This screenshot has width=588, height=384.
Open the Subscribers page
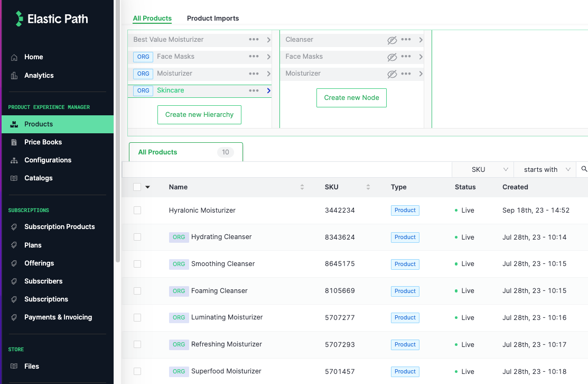(x=43, y=281)
